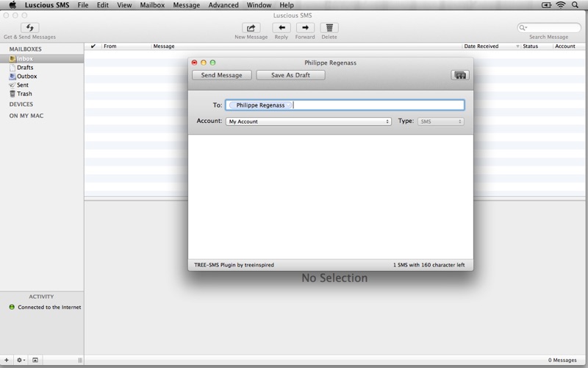This screenshot has height=368, width=588.
Task: Click the checkmark column header
Action: (x=93, y=46)
